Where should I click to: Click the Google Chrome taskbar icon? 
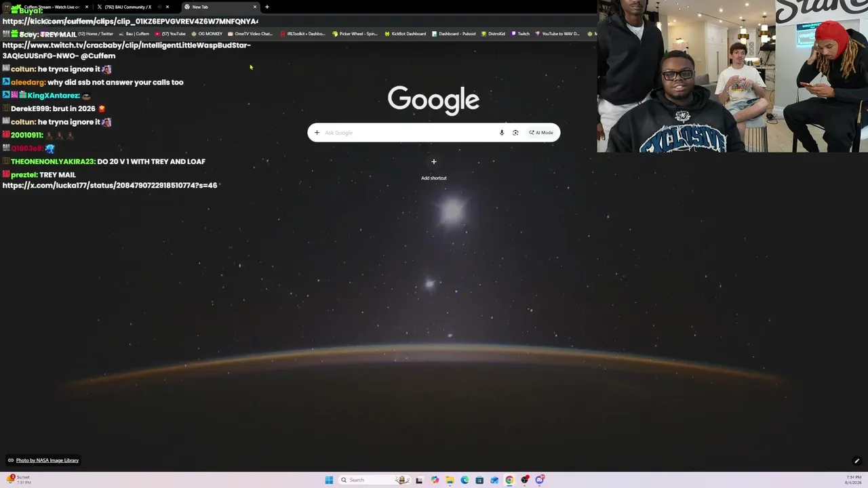tap(509, 480)
